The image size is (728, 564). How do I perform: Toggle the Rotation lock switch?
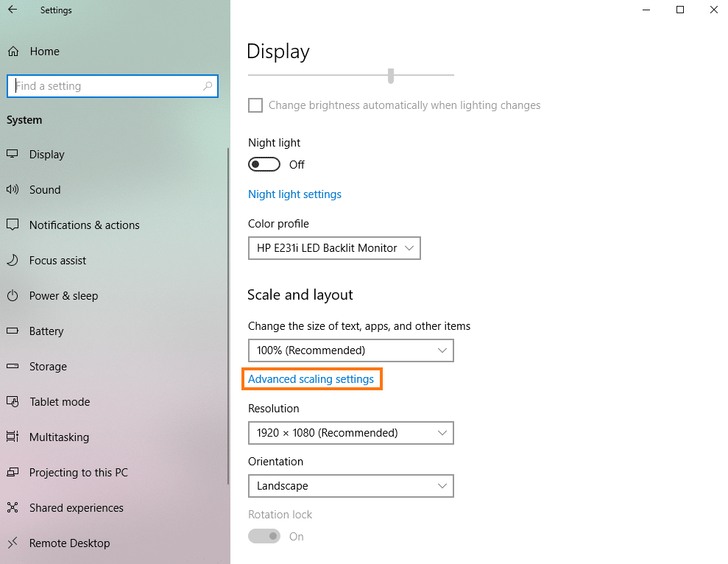point(264,536)
